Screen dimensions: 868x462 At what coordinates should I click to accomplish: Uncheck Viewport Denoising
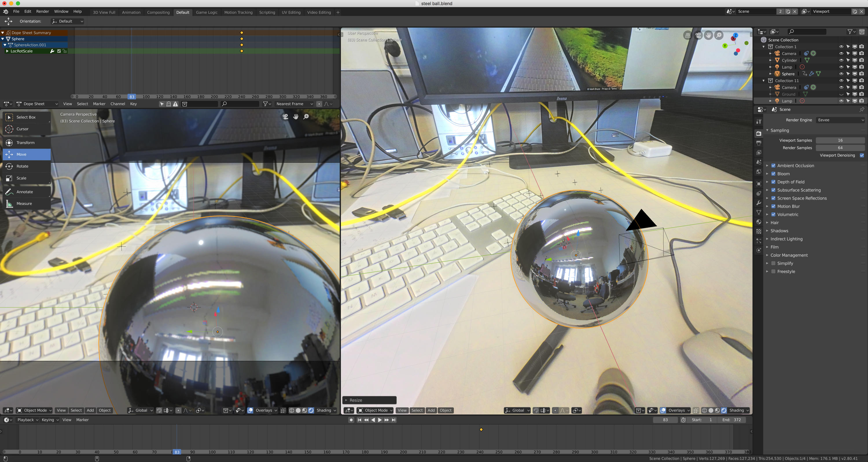coord(862,155)
